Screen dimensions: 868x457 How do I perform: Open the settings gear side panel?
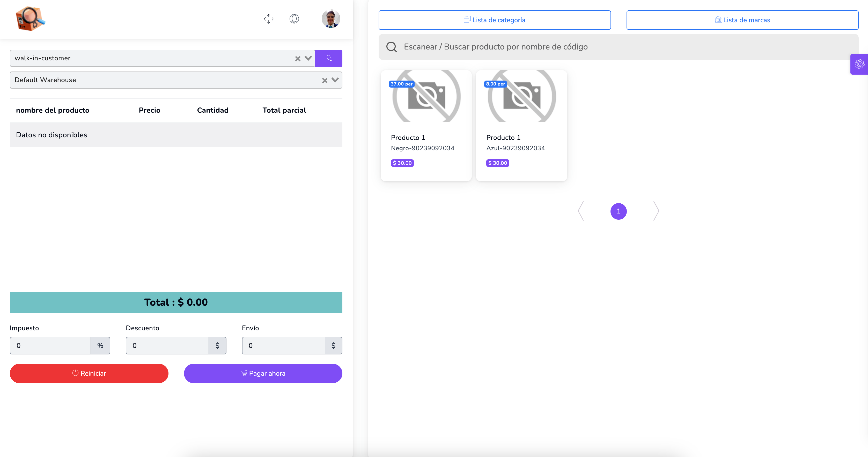859,64
